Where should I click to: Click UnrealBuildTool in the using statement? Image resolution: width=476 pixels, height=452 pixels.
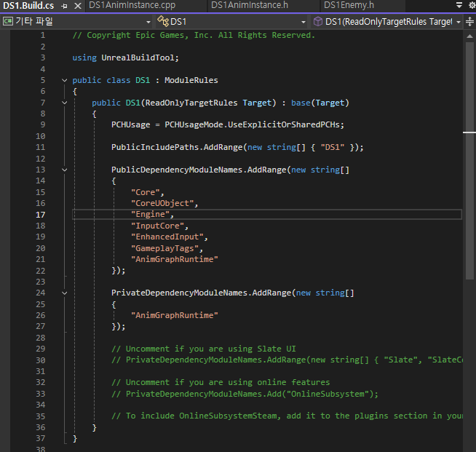138,58
